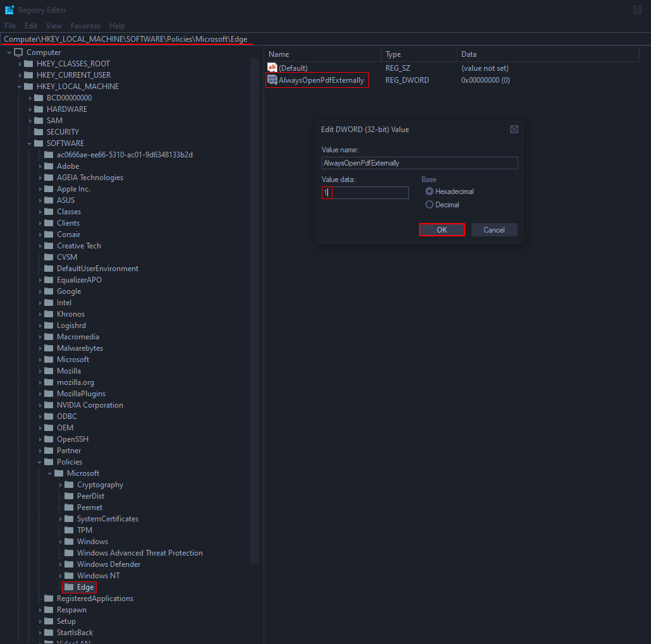Click the AlwaysOpenPdfExternally DWORD value icon
The height and width of the screenshot is (644, 651).
click(272, 80)
